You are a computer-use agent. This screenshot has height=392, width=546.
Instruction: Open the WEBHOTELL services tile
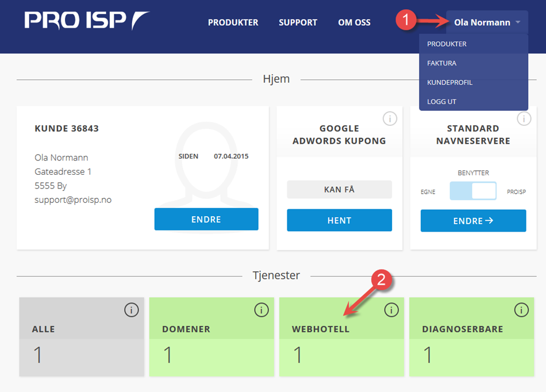341,337
